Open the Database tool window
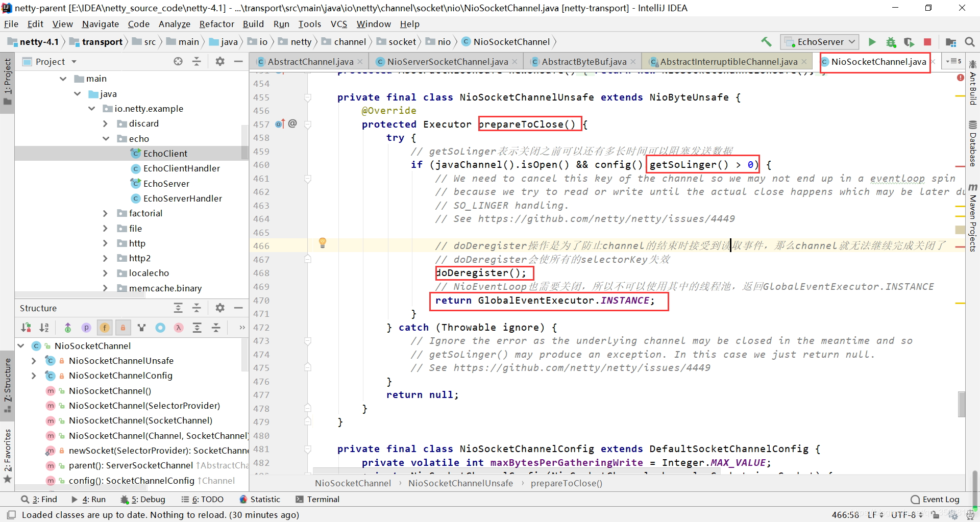 coord(973,144)
